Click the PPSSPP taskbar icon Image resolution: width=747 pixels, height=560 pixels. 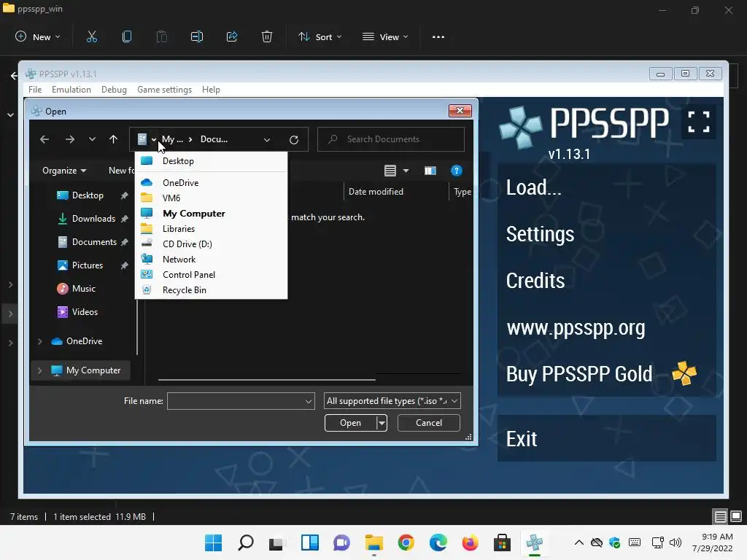[535, 542]
